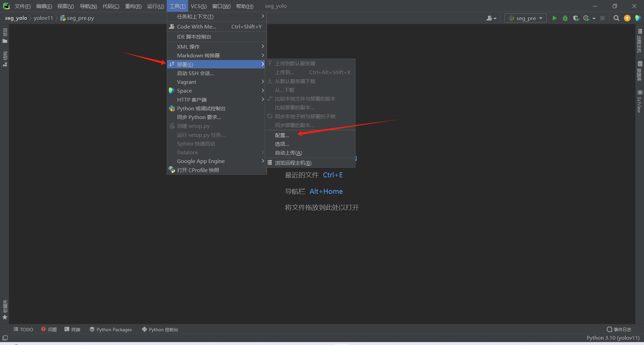
Task: Open Structure tool window sidebar tab
Action: pos(5,59)
